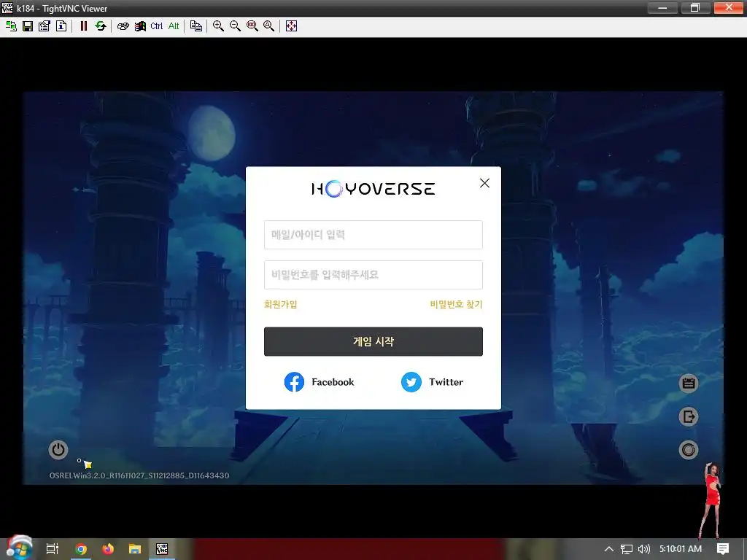Click the New connection toolbar icon

click(11, 26)
